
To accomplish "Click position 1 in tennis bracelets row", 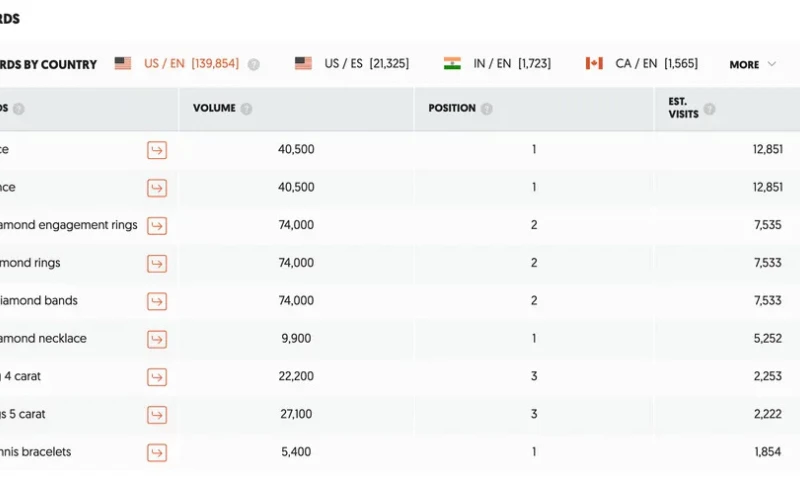I will coord(534,451).
